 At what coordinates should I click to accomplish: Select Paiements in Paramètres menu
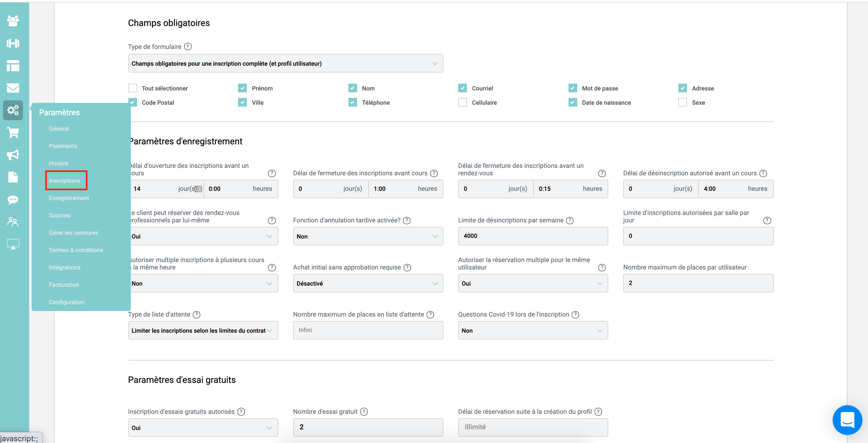[63, 146]
